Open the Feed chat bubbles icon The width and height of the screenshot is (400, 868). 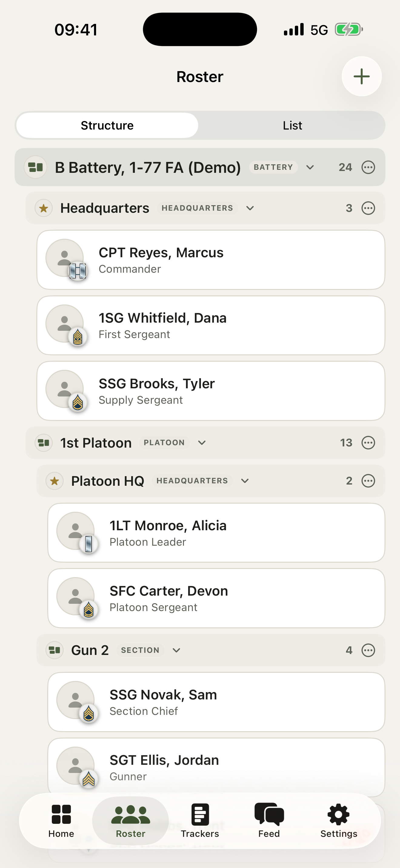coord(269,814)
